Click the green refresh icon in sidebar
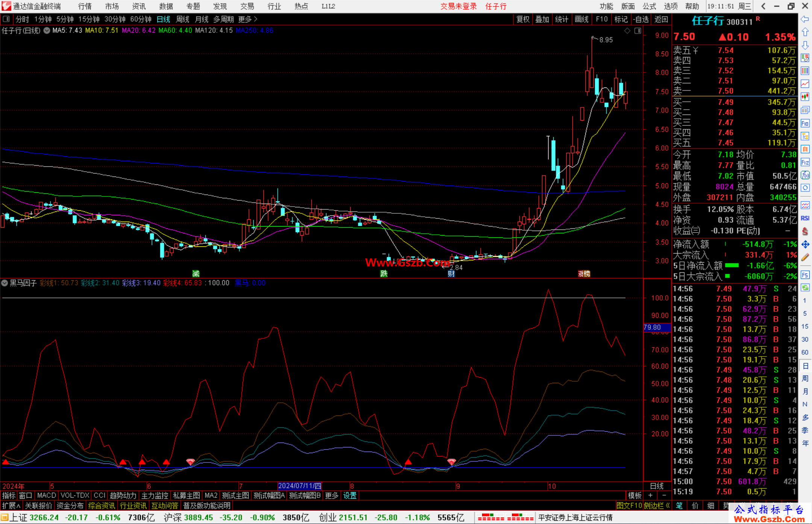The image size is (812, 524). pyautogui.click(x=805, y=288)
